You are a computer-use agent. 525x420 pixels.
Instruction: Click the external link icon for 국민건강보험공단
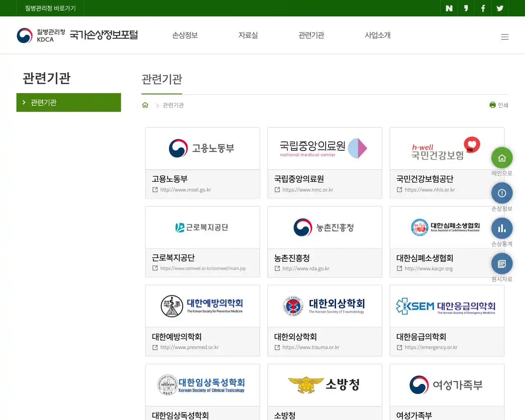coord(399,189)
